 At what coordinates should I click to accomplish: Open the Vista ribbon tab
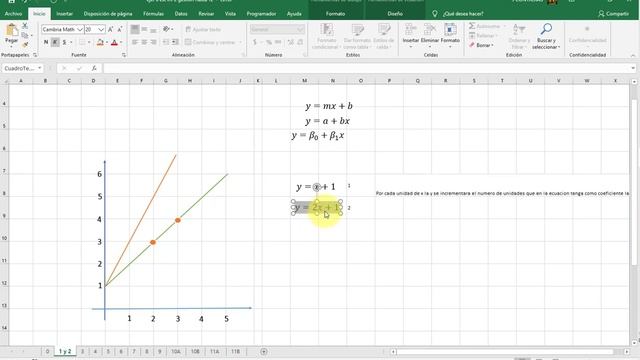[230, 14]
